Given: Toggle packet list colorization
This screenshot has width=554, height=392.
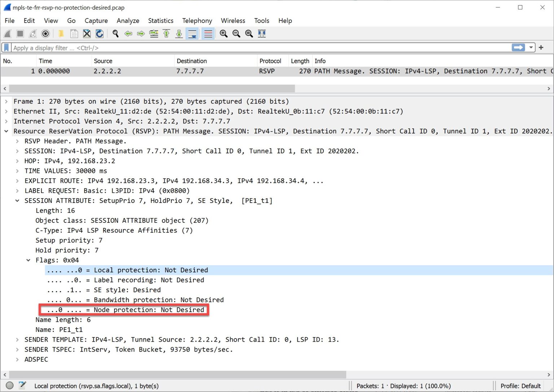Looking at the screenshot, I should click(x=208, y=34).
